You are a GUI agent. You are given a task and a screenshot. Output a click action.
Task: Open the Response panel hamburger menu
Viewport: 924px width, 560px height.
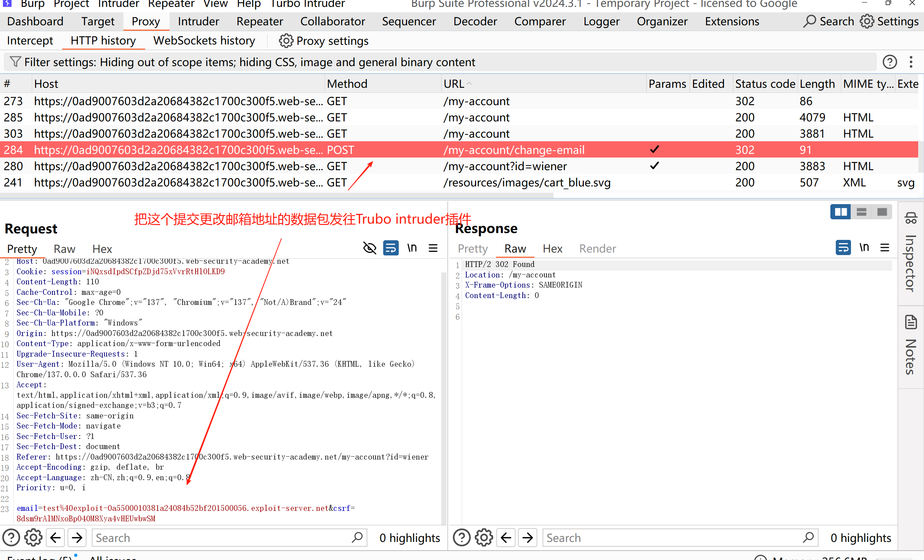[x=885, y=247]
